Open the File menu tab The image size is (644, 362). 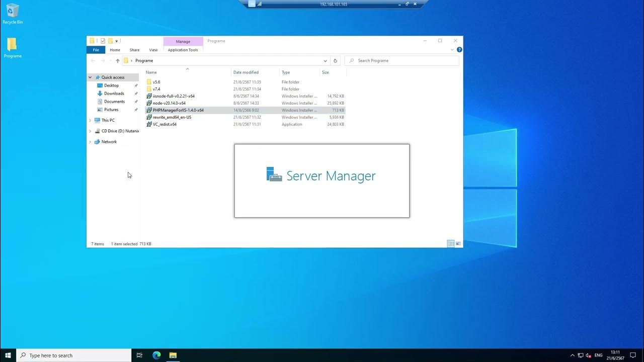click(x=96, y=50)
